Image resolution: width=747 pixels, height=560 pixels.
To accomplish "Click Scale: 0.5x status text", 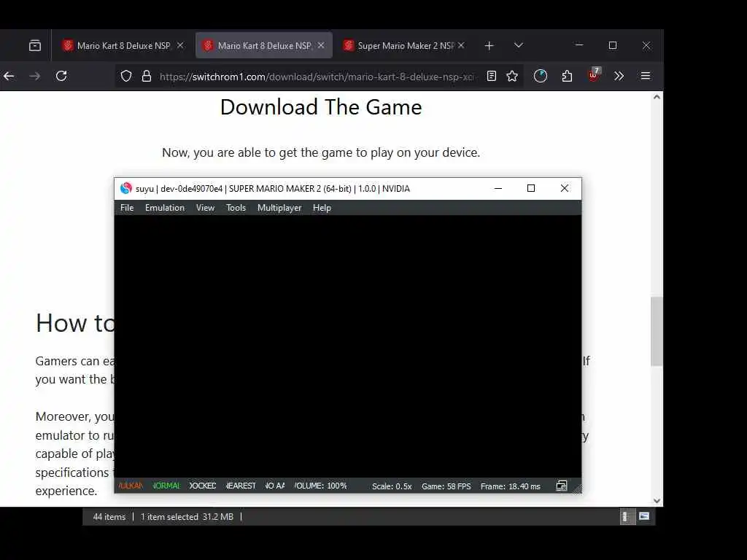I will pos(392,486).
